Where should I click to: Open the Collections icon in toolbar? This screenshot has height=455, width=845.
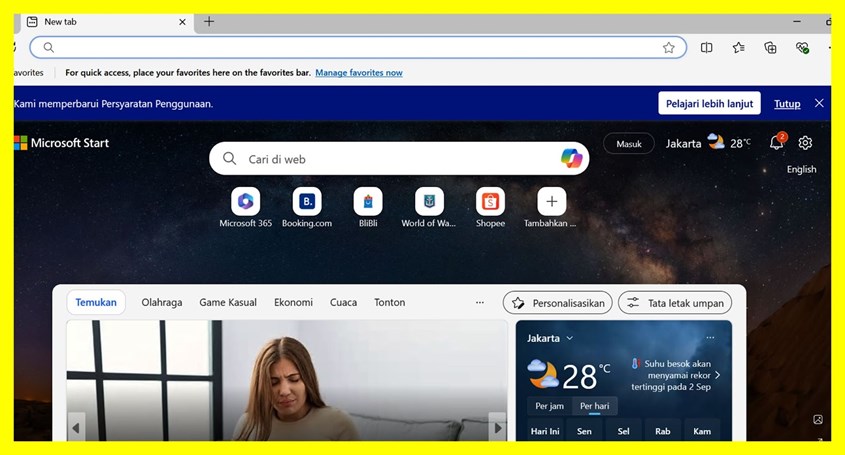click(771, 47)
